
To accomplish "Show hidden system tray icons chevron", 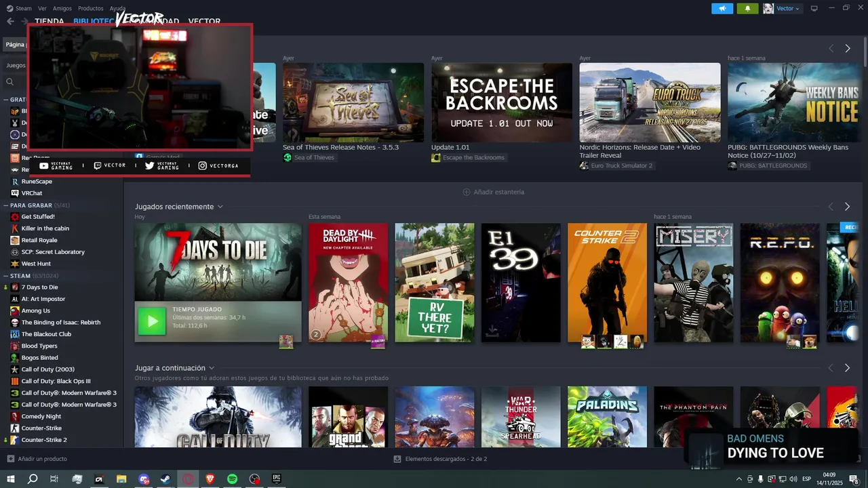I will (739, 479).
